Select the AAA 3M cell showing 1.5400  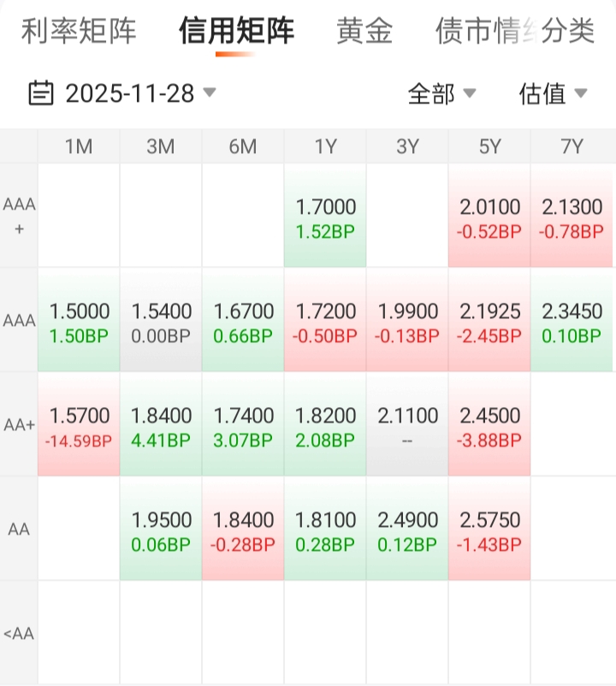click(x=161, y=321)
